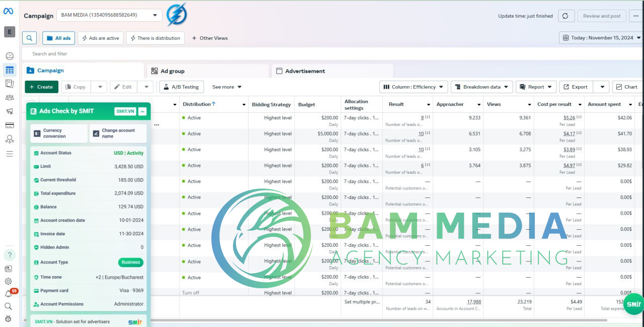Screen dimensions: 644x327
Task: Open the Column: Efficiency dropdown
Action: (x=414, y=87)
